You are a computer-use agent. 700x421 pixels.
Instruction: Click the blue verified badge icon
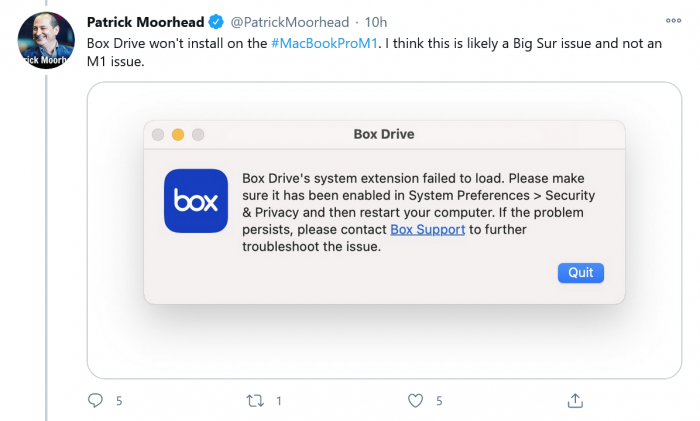[x=215, y=22]
